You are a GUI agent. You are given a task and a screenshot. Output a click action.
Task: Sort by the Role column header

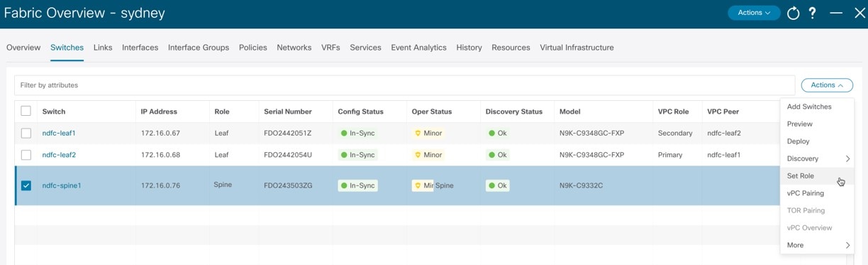click(x=222, y=112)
